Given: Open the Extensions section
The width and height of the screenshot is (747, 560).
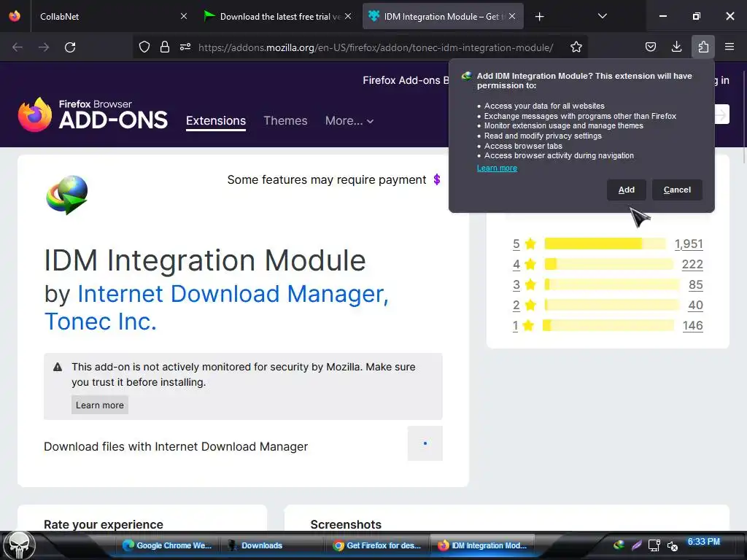Looking at the screenshot, I should click(216, 120).
